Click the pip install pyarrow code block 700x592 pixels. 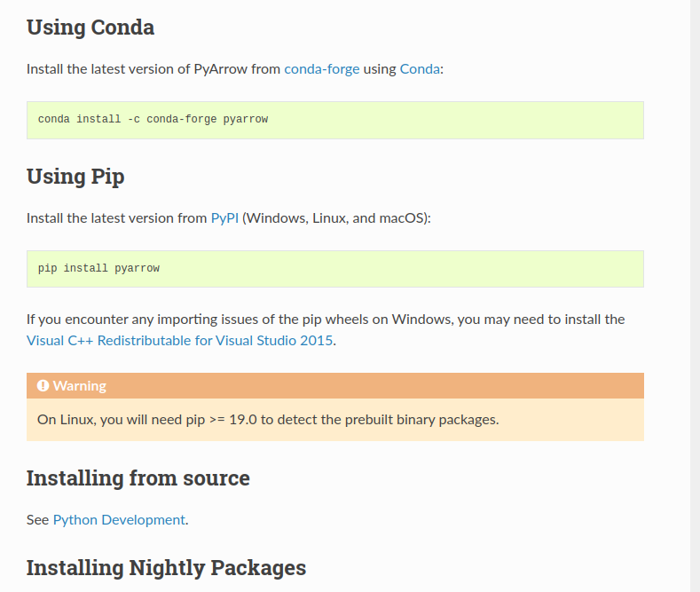pos(335,269)
